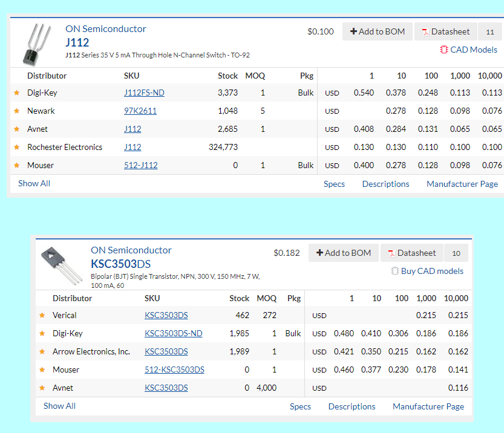Open Verical SKU KSC3503DS
This screenshot has width=504, height=433.
click(166, 316)
